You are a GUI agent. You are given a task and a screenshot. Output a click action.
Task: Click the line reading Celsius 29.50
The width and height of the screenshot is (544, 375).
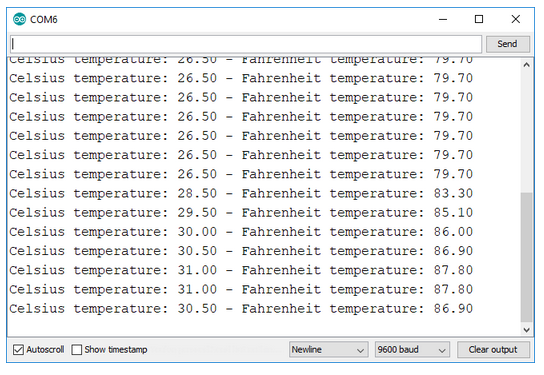pyautogui.click(x=241, y=212)
